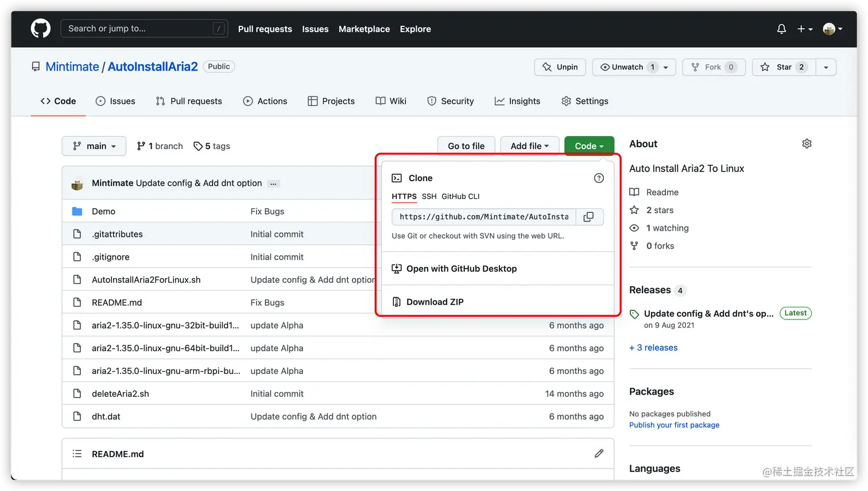868x491 pixels.
Task: Select the HTTPS clone tab
Action: click(404, 196)
